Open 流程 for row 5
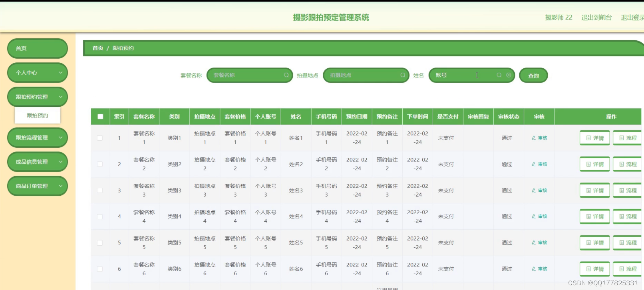 (628, 243)
